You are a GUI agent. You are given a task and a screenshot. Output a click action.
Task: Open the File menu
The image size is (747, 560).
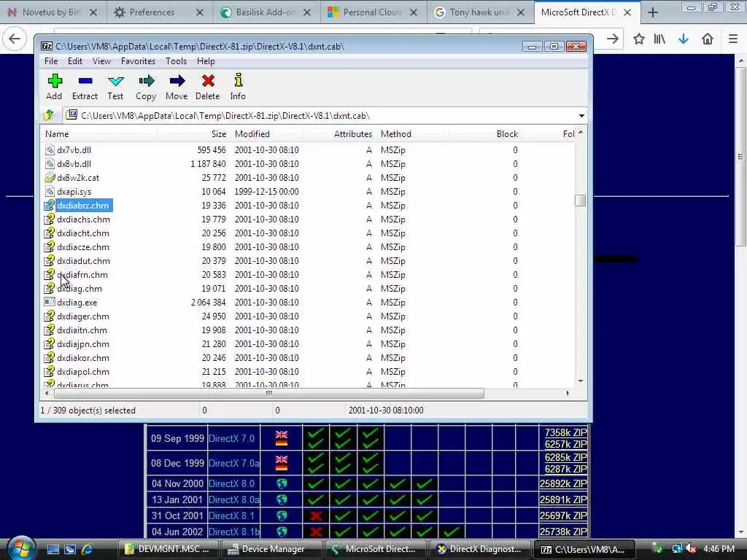[x=51, y=61]
